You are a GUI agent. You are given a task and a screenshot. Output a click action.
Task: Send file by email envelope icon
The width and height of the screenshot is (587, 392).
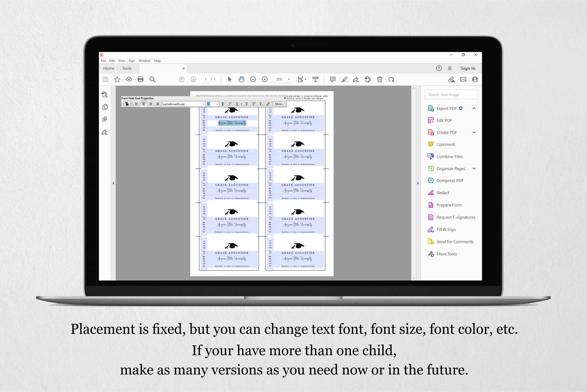tap(463, 79)
